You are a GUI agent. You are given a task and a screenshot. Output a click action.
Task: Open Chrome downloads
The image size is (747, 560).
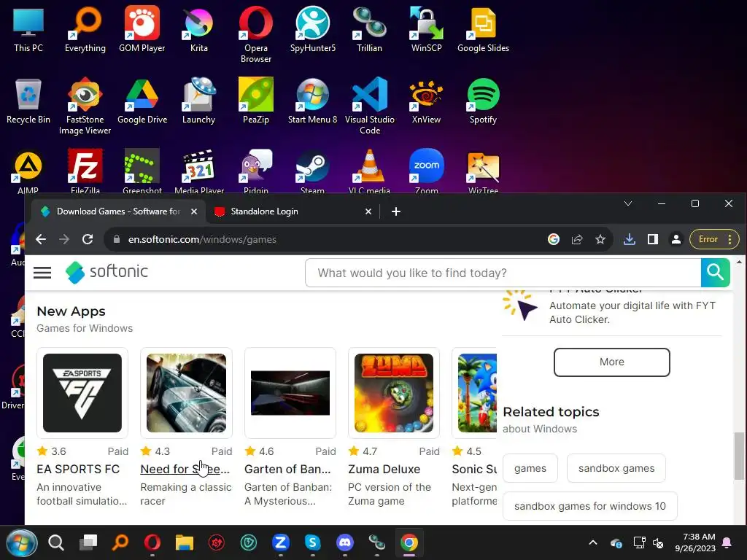[x=630, y=239]
